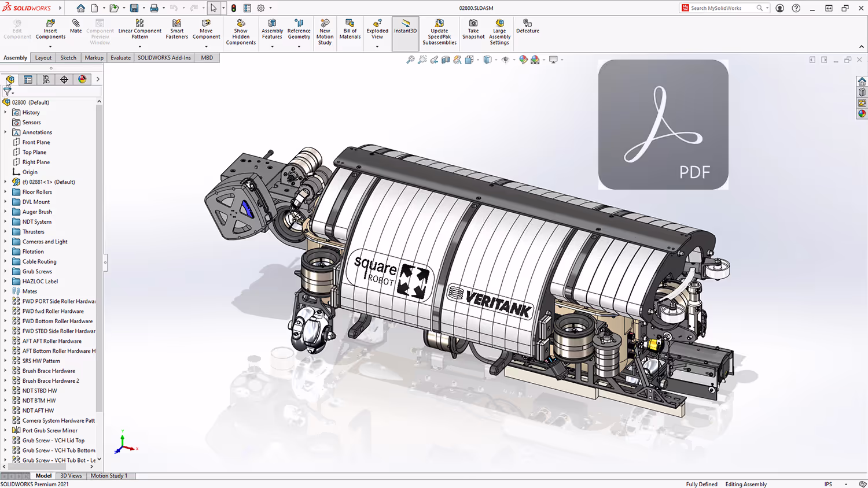The width and height of the screenshot is (868, 488).
Task: Expand the manager panel tabs chevron
Action: (x=98, y=79)
